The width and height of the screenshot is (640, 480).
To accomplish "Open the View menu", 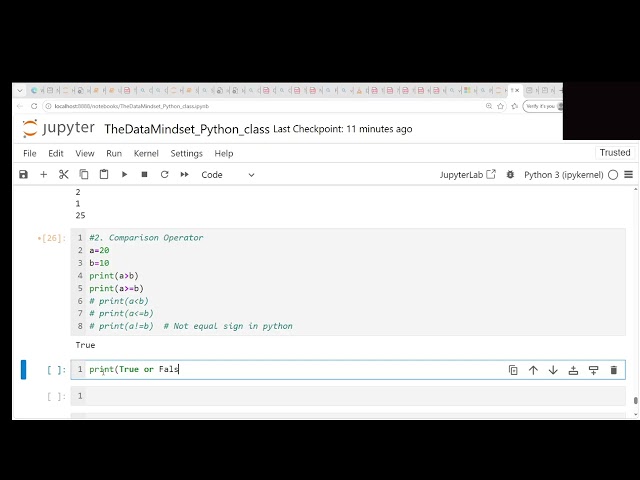I will [x=85, y=153].
